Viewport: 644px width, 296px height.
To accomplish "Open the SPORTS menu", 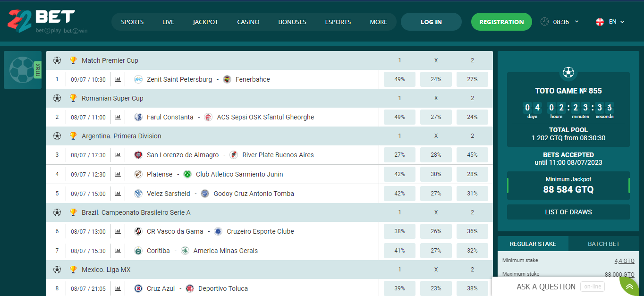I will 132,22.
